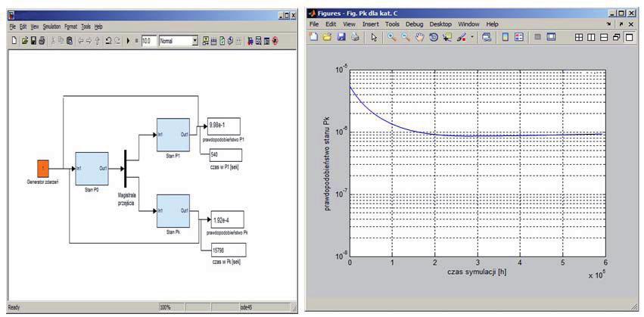Start the simulation with the play button
The width and height of the screenshot is (644, 317).
pyautogui.click(x=128, y=41)
